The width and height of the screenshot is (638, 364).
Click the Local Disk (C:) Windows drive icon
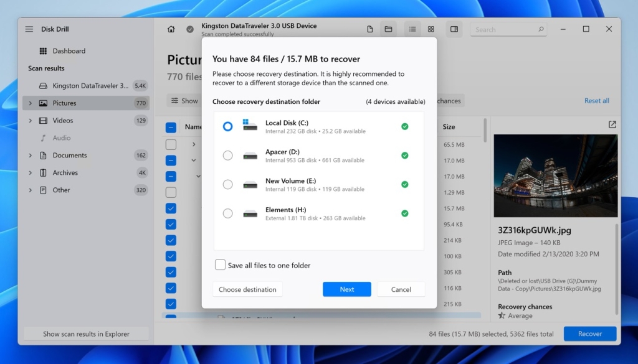(250, 125)
